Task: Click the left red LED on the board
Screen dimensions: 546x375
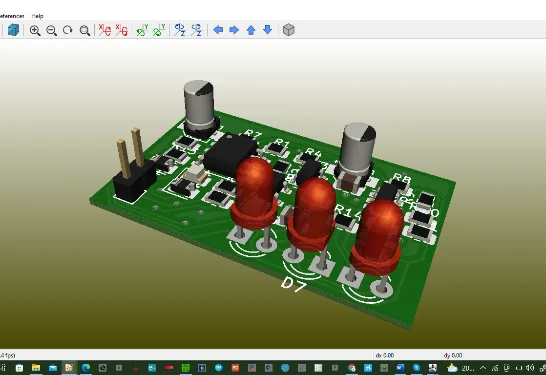Action: pyautogui.click(x=255, y=193)
